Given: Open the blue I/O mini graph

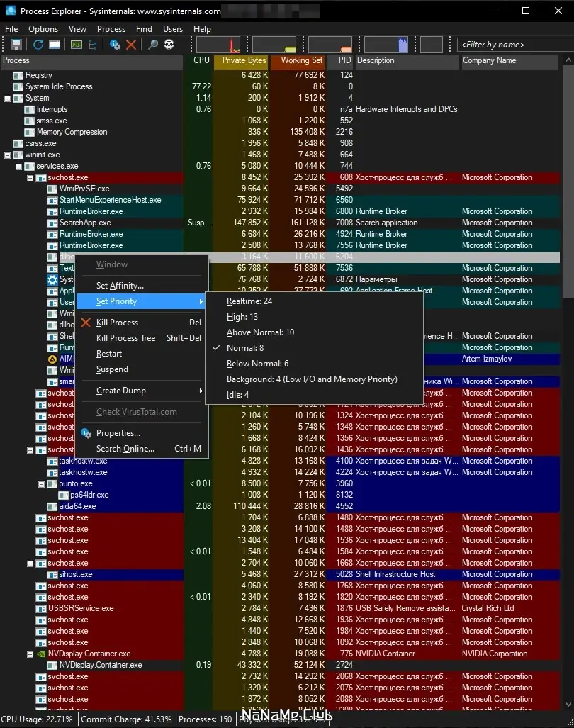Looking at the screenshot, I should coord(386,45).
